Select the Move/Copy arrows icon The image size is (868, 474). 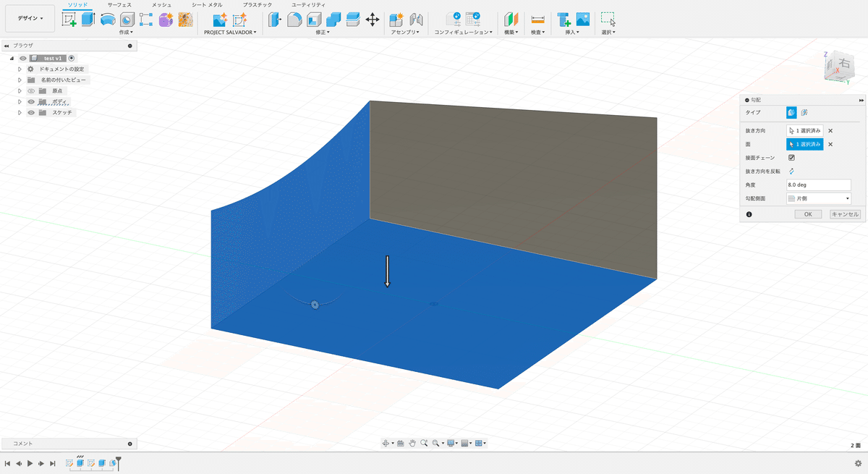pos(373,20)
